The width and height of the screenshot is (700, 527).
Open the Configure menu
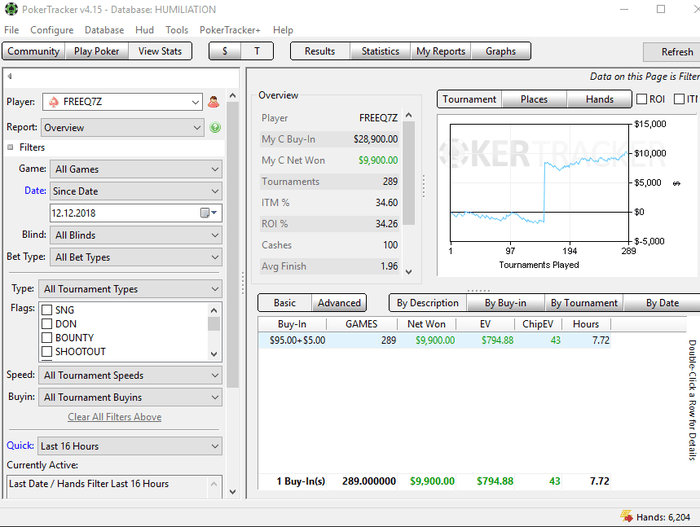tap(52, 30)
